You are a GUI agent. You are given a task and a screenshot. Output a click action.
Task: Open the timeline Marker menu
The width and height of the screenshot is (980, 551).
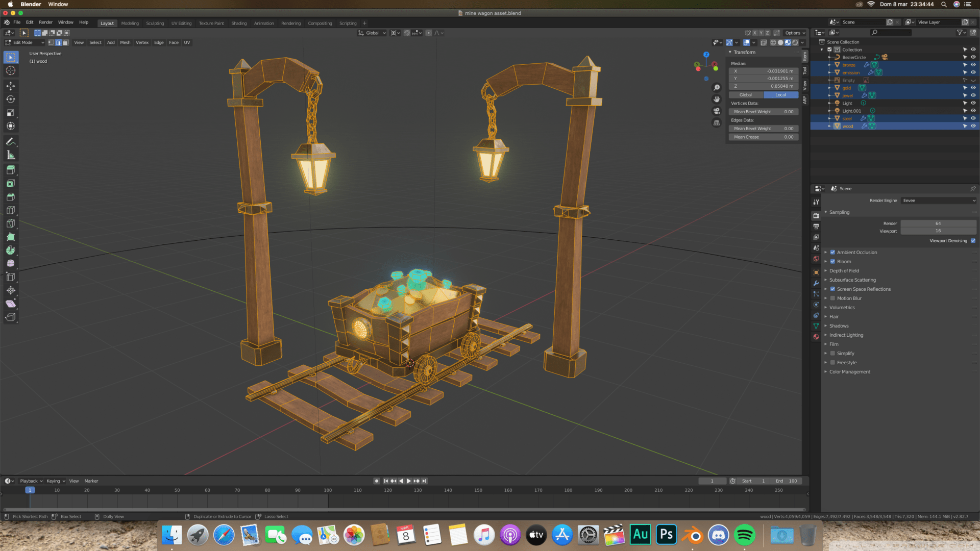point(91,481)
